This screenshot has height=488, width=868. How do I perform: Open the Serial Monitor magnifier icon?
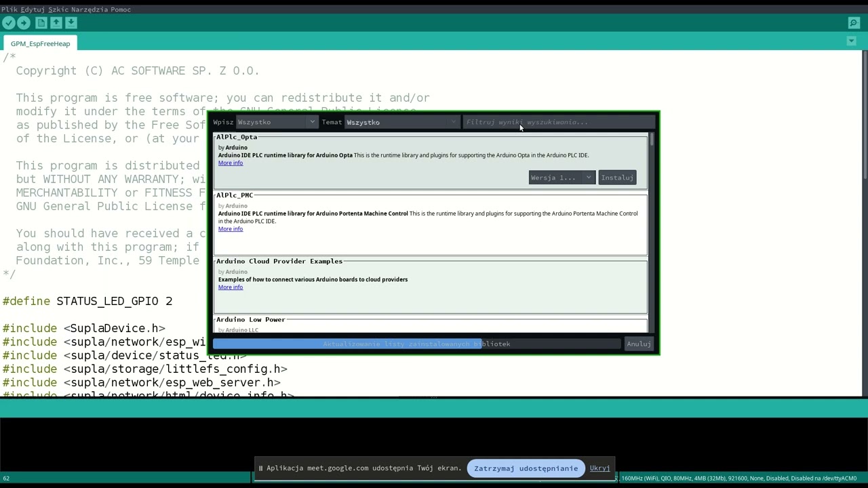point(854,23)
